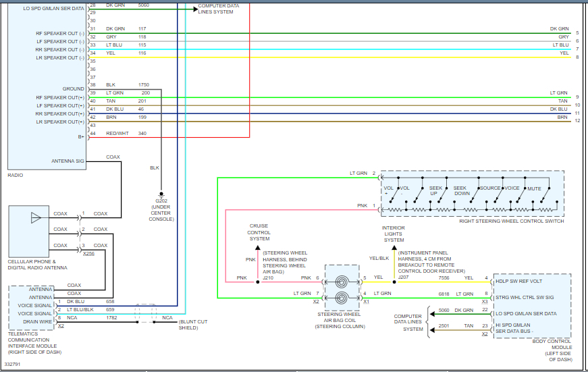Viewport: 588px width, 372px height.
Task: Click the G202 ground symbol
Action: pyautogui.click(x=161, y=194)
